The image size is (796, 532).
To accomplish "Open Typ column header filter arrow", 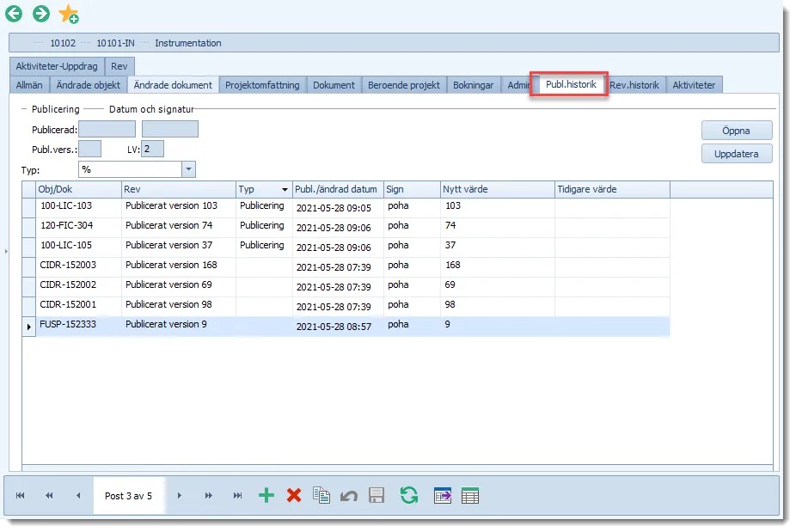I will (285, 189).
